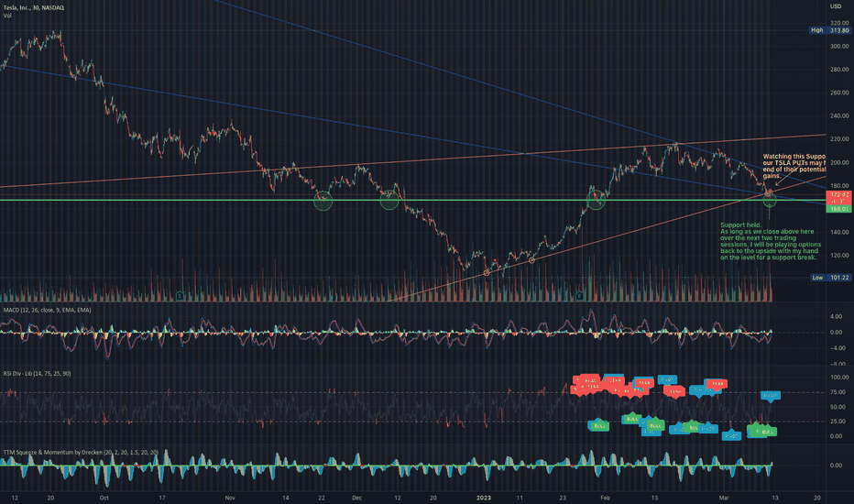The width and height of the screenshot is (854, 504).
Task: Click the 4.00 value on MACD scale
Action: (836, 316)
